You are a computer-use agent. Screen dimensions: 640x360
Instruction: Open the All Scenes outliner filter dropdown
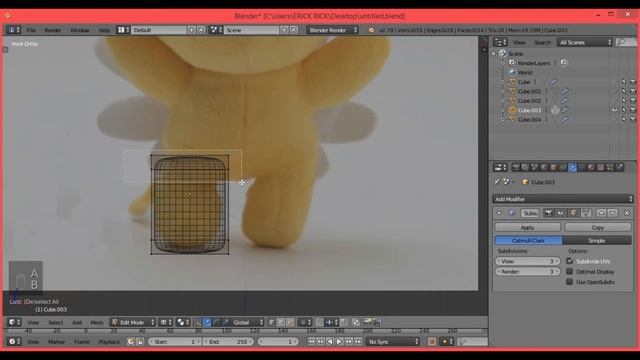584,42
